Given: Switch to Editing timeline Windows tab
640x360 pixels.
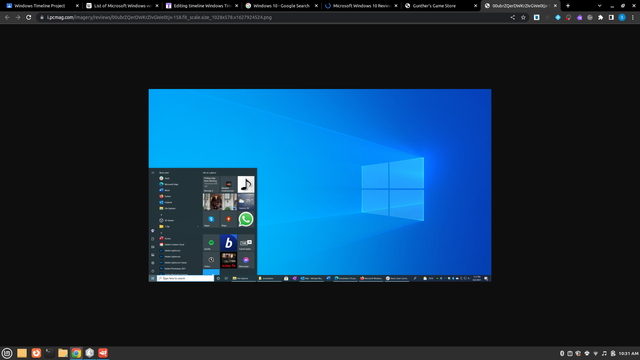Looking at the screenshot, I should 201,6.
